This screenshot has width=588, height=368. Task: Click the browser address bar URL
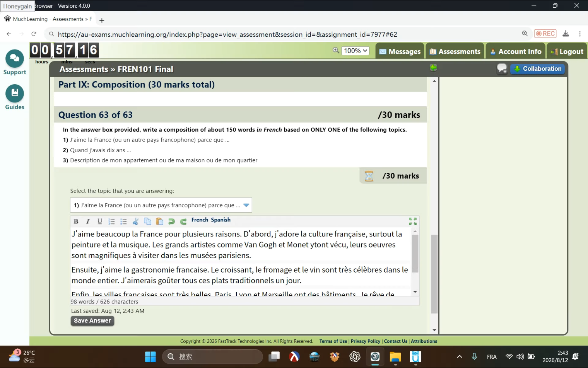click(227, 34)
